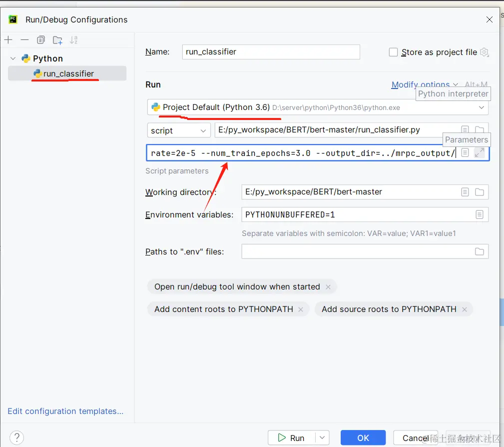Open the environment variables editor dialog
The width and height of the screenshot is (504, 447).
[x=479, y=214]
